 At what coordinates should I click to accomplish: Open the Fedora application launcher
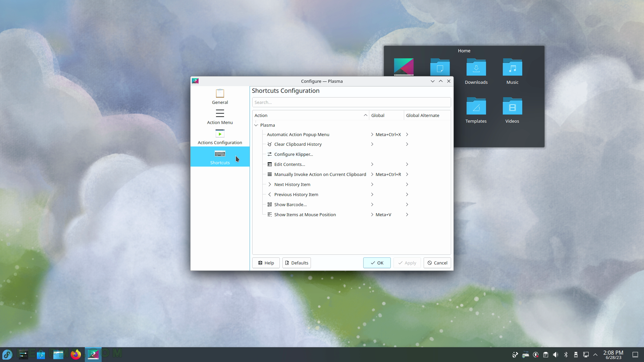point(7,354)
